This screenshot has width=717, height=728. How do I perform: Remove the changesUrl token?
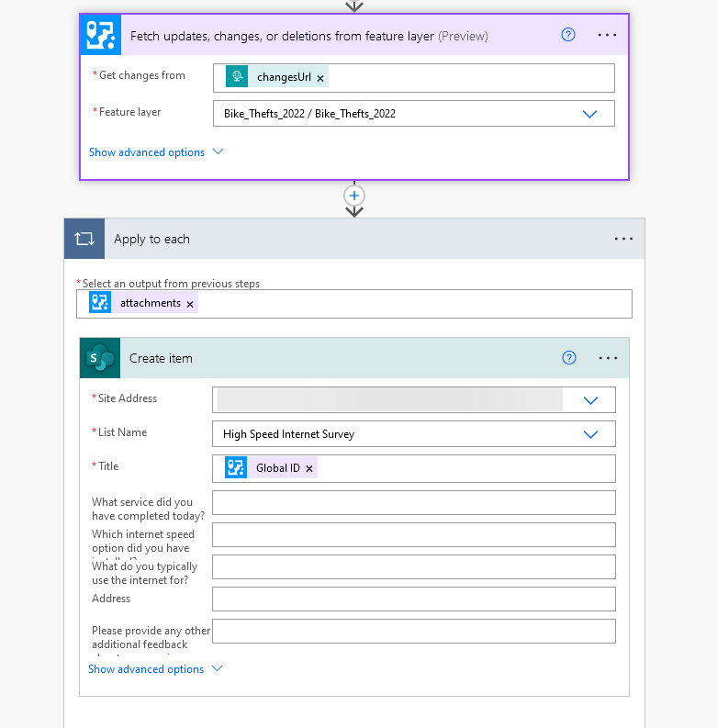(x=320, y=79)
